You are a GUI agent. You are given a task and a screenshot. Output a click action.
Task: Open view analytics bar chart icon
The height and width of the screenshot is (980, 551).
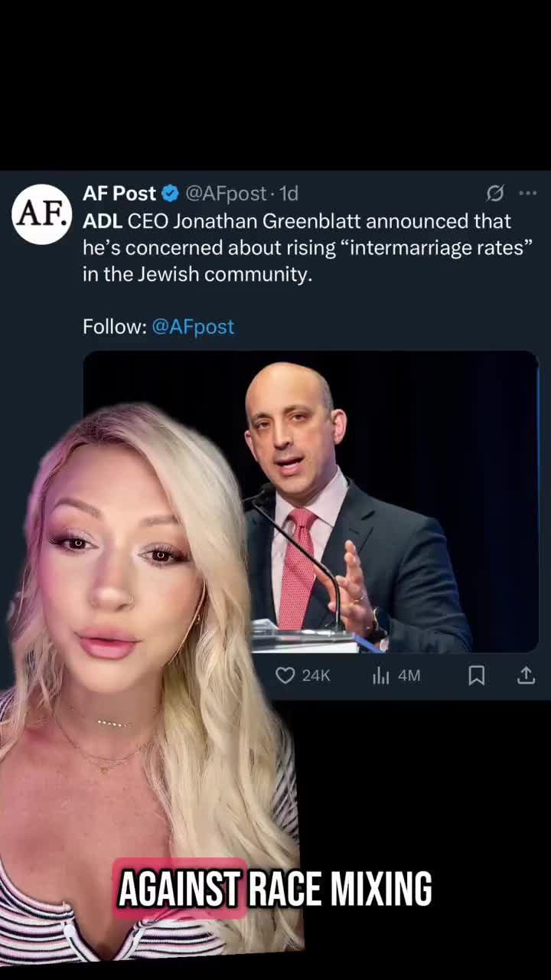[x=380, y=675]
